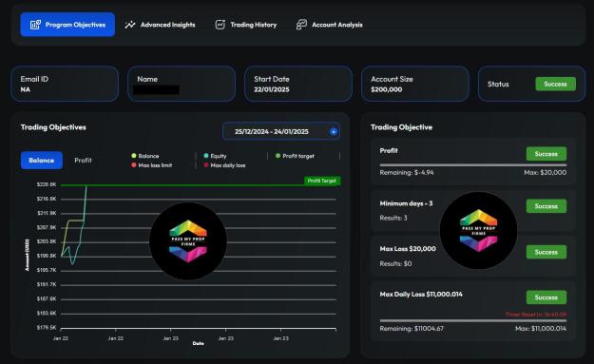Click the Start Date 22/01/2025 value
Image resolution: width=594 pixels, height=364 pixels.
[272, 89]
